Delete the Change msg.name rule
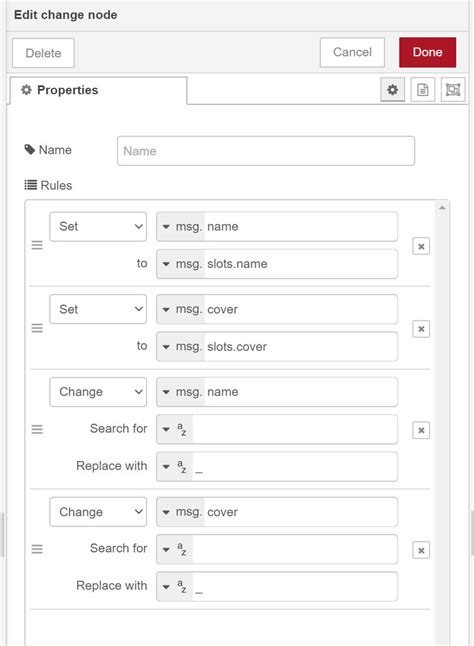Image resolution: width=474 pixels, height=646 pixels. (421, 430)
